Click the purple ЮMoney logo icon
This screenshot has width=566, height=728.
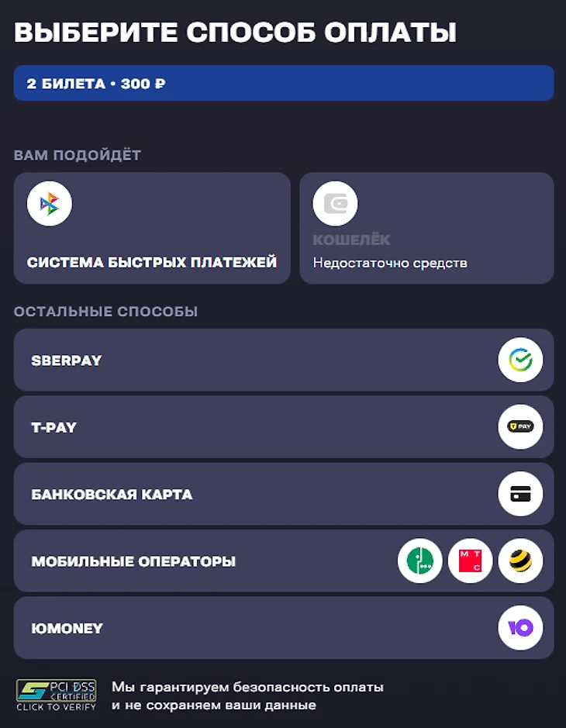pyautogui.click(x=520, y=628)
